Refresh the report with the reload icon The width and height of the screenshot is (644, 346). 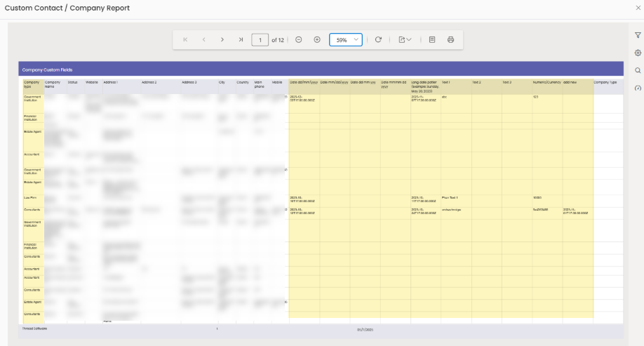tap(378, 40)
